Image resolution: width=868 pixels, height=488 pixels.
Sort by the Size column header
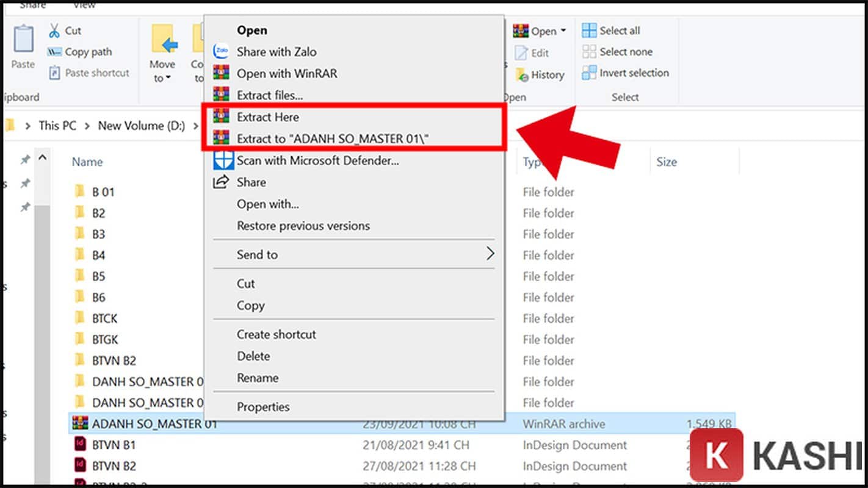click(666, 162)
